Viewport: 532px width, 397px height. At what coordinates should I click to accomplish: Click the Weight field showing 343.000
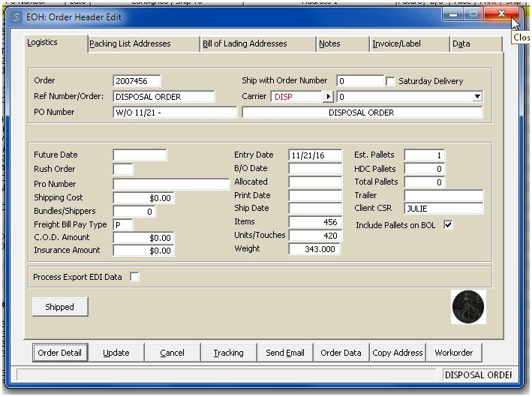pyautogui.click(x=314, y=249)
